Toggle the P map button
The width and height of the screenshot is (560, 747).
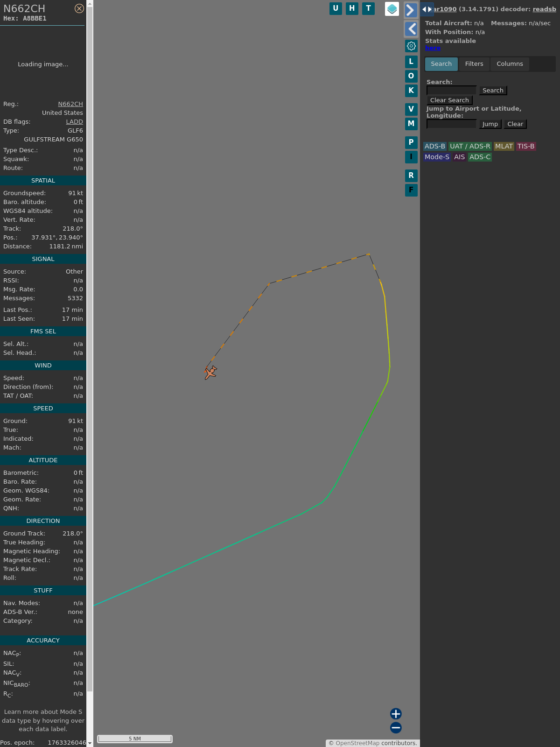[411, 142]
